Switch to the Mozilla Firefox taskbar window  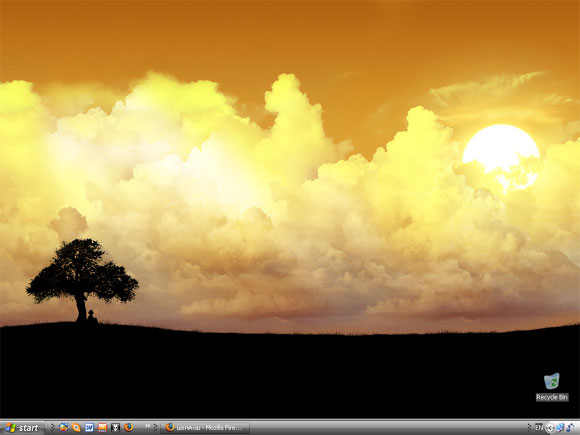point(205,428)
